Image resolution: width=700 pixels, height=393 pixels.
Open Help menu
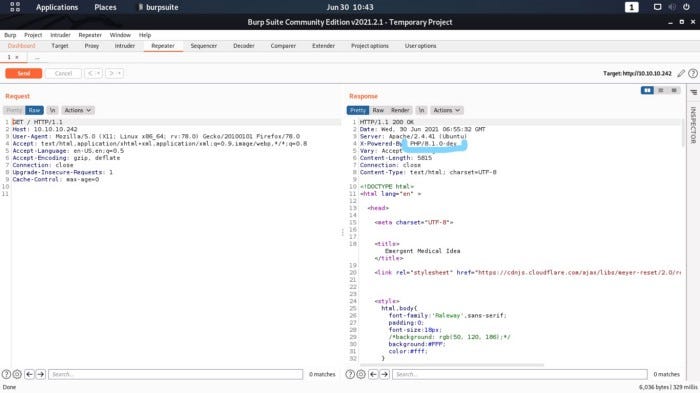145,35
